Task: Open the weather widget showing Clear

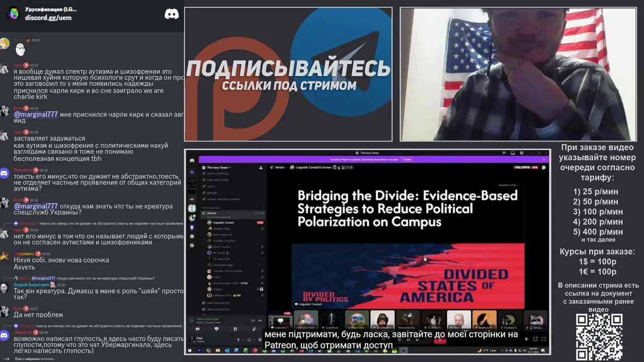Action: point(487,350)
